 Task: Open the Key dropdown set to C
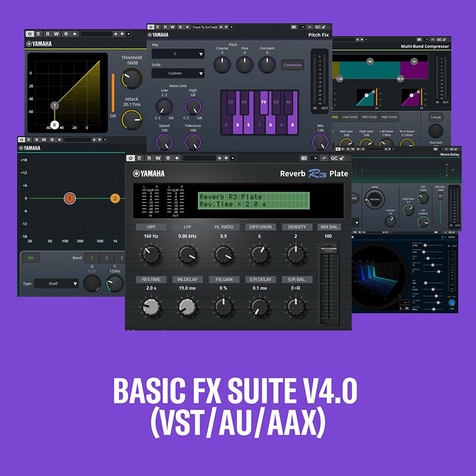(x=178, y=54)
